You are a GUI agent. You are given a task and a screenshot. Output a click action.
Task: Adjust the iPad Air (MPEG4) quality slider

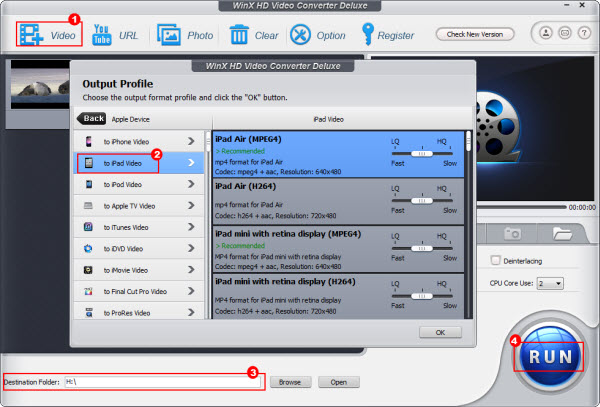[x=423, y=154]
